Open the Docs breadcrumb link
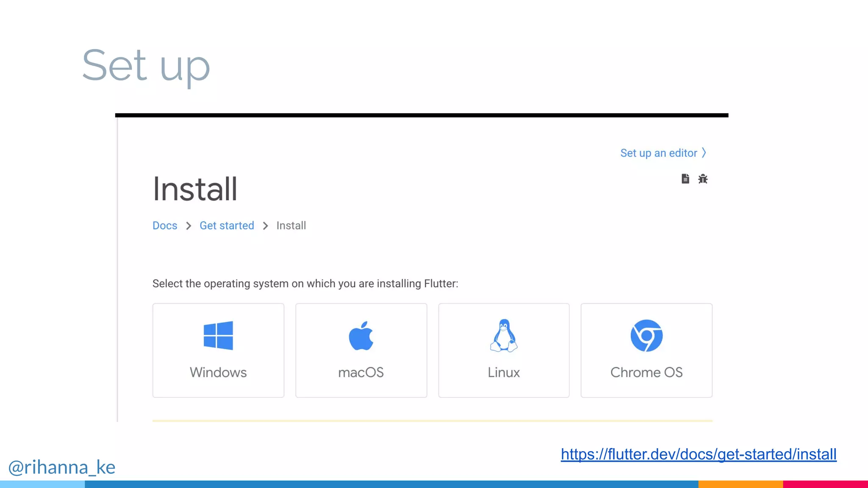Image resolution: width=868 pixels, height=488 pixels. [165, 225]
